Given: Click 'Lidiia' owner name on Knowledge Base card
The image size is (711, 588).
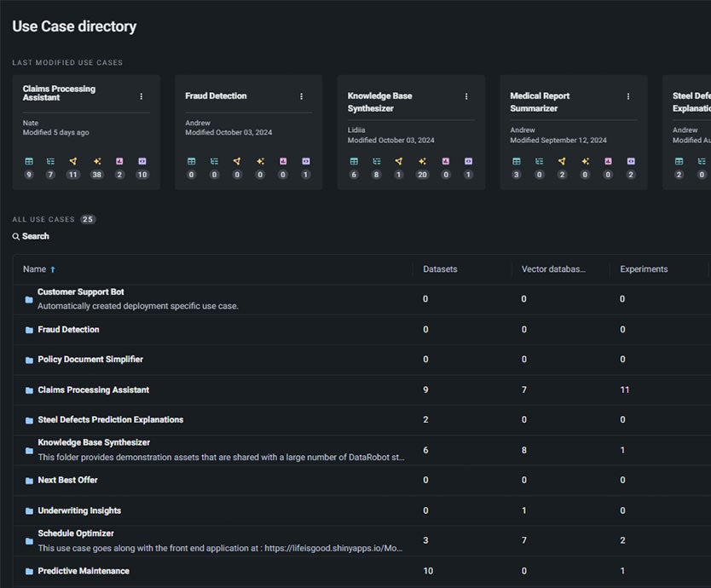Looking at the screenshot, I should (x=356, y=130).
